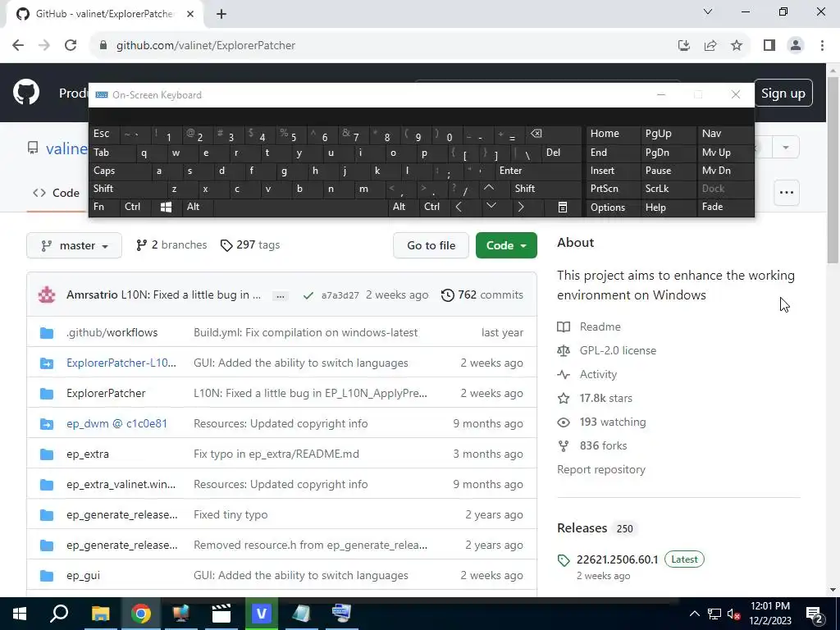Toggle the Fn key on On-Screen Keyboard
The image size is (840, 630).
[104, 207]
